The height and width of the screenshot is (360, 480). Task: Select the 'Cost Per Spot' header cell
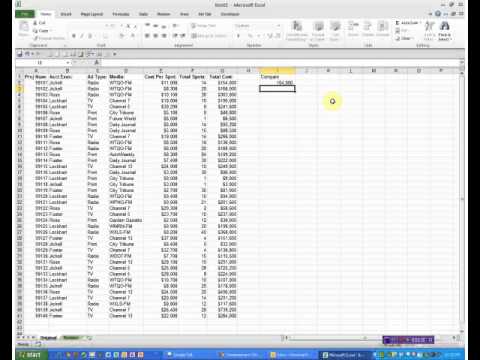[161, 77]
